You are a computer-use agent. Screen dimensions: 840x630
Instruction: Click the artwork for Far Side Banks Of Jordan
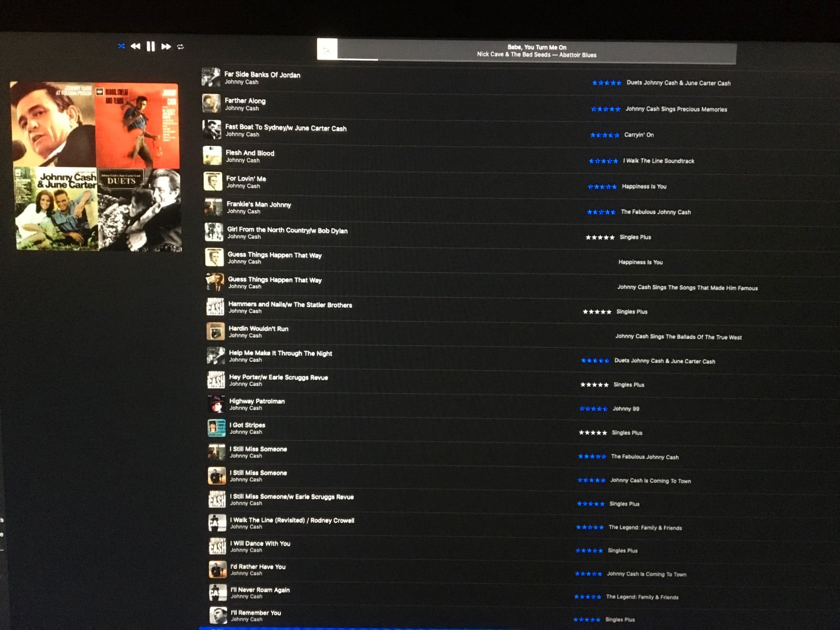click(211, 77)
